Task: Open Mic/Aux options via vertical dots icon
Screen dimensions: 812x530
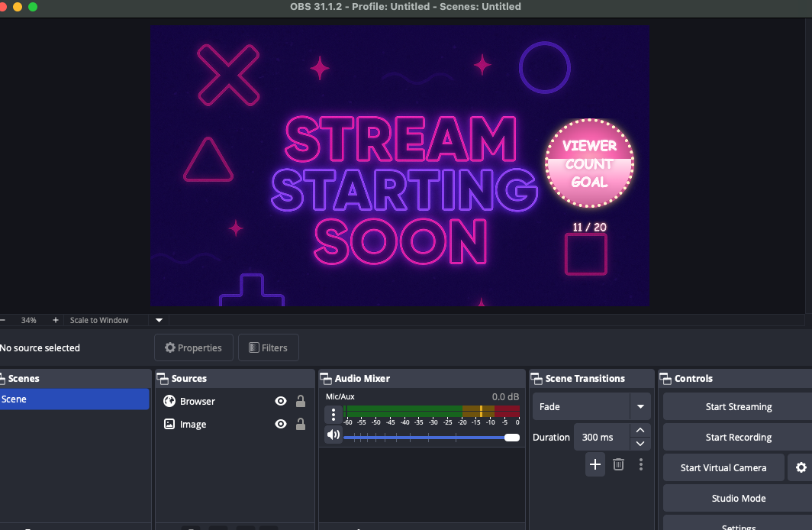Action: tap(333, 414)
